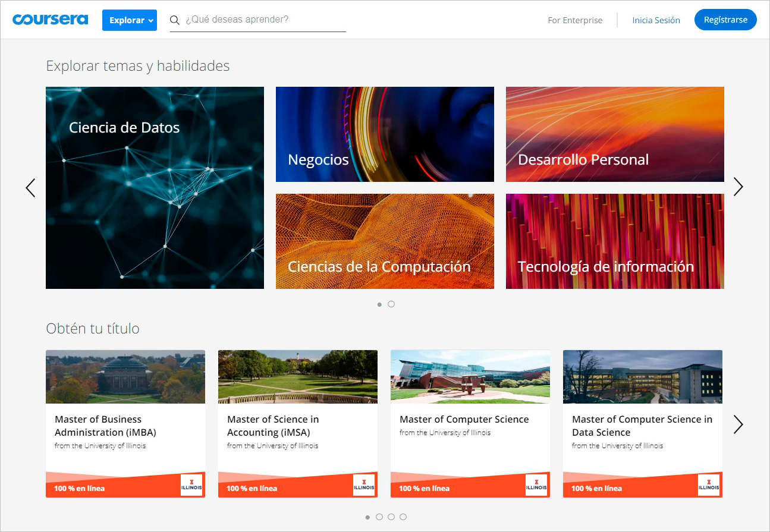Open the Master of Computer Science card title
The width and height of the screenshot is (770, 532).
(x=464, y=420)
